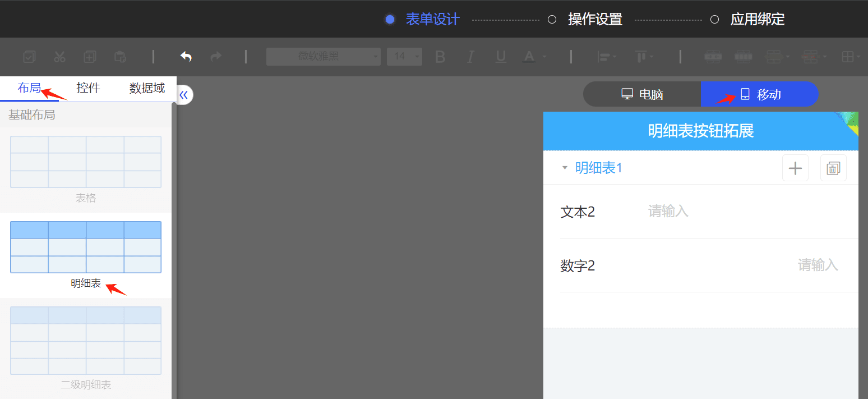
Task: Click the copy icon in the toolbar
Action: coord(90,57)
